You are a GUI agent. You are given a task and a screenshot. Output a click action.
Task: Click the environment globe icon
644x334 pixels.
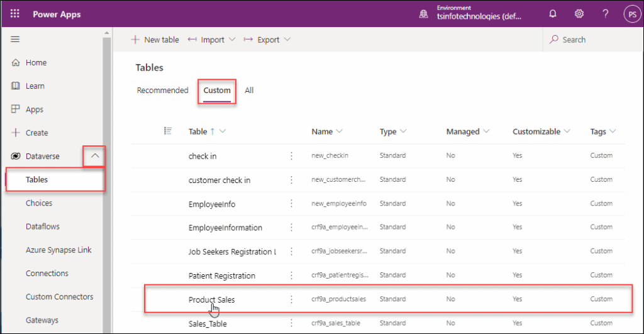(x=423, y=14)
